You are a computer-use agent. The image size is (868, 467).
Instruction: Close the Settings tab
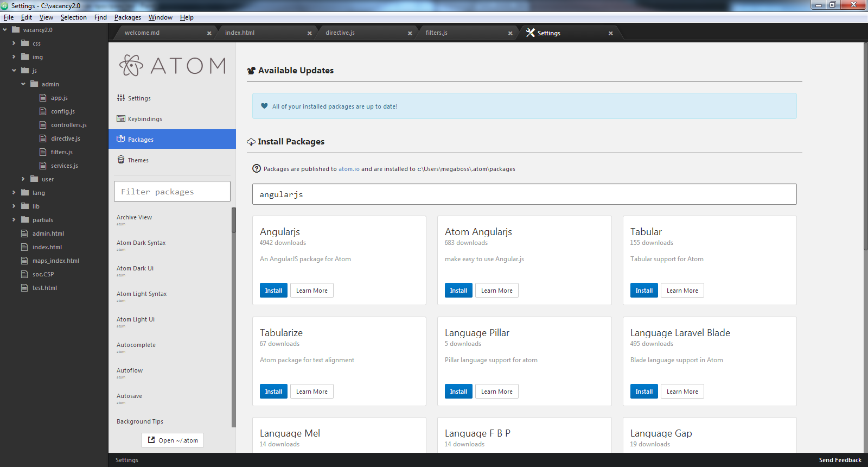[611, 33]
